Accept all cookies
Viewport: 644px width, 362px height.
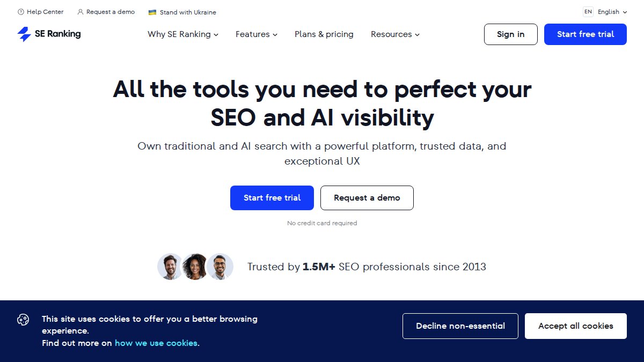575,326
